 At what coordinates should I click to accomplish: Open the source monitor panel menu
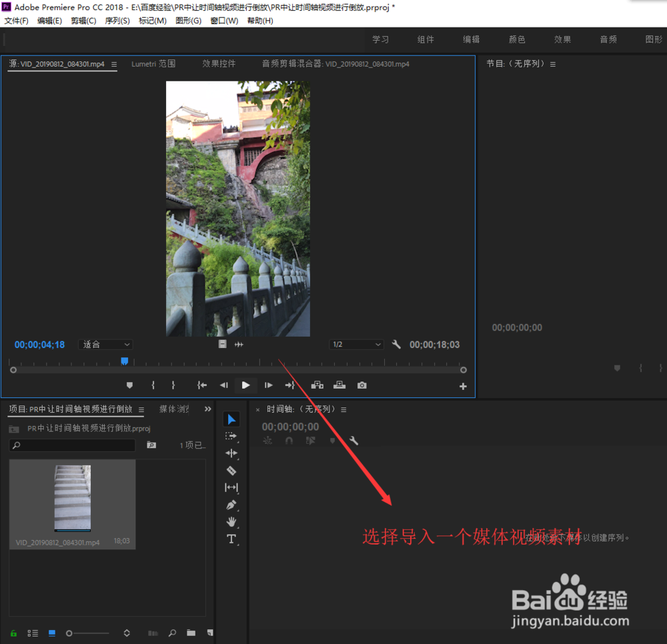(x=114, y=63)
